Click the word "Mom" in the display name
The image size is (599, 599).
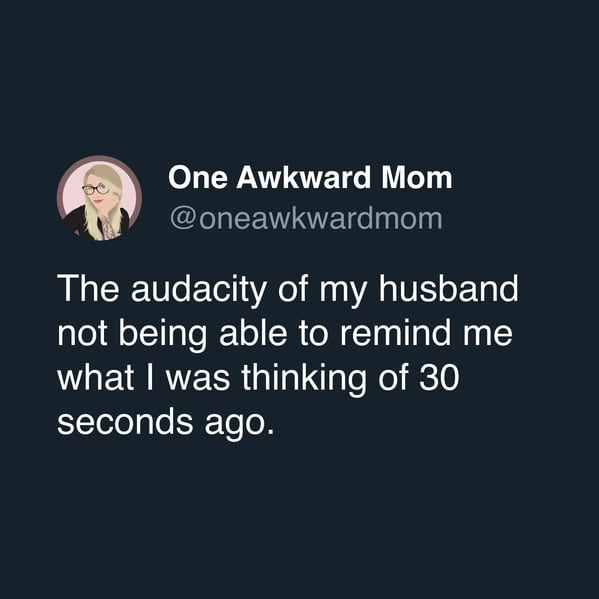tap(417, 178)
